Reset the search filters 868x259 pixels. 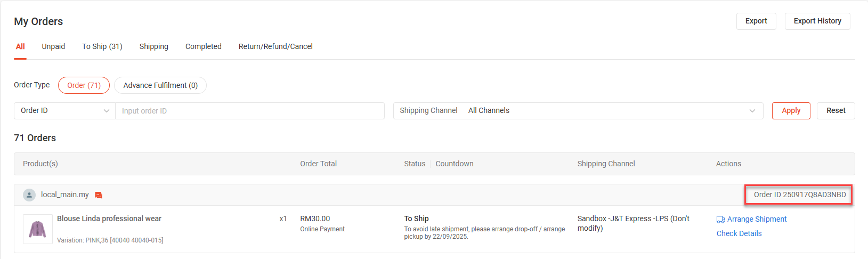tap(835, 111)
